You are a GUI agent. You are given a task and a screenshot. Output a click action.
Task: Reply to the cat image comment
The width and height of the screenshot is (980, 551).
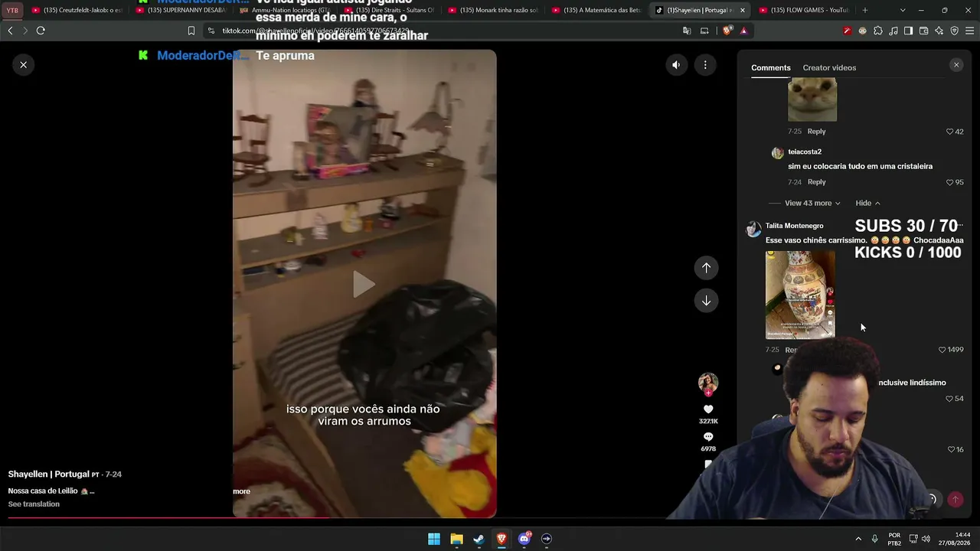coord(817,132)
